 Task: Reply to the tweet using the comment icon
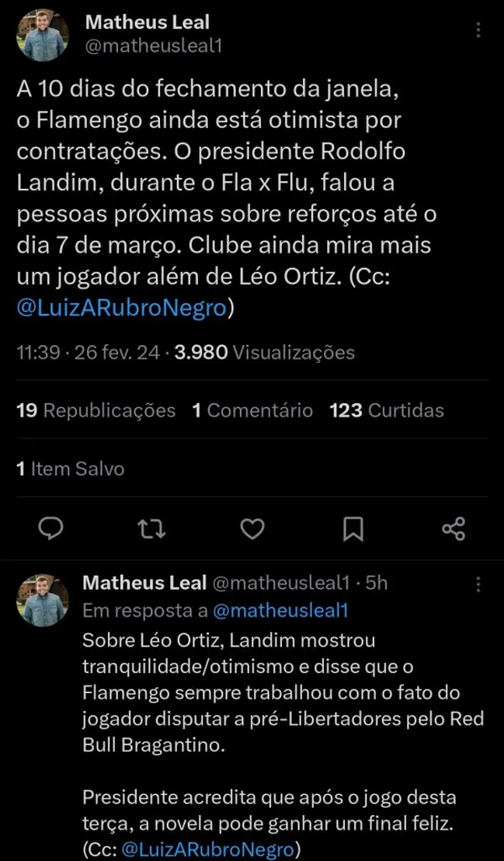tap(50, 528)
